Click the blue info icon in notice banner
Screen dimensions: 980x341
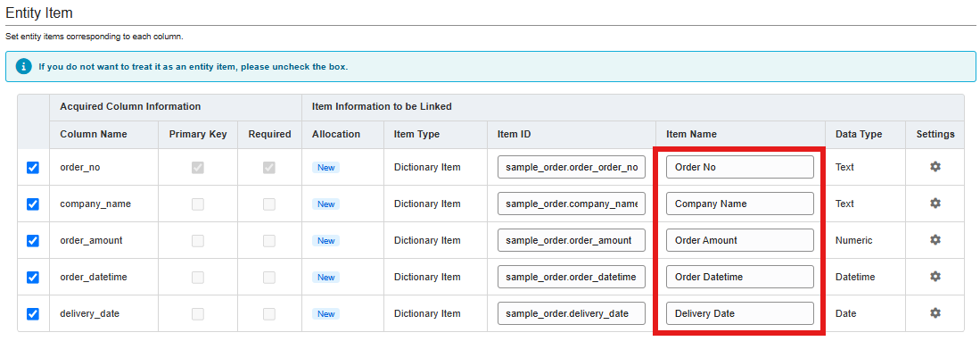[24, 66]
